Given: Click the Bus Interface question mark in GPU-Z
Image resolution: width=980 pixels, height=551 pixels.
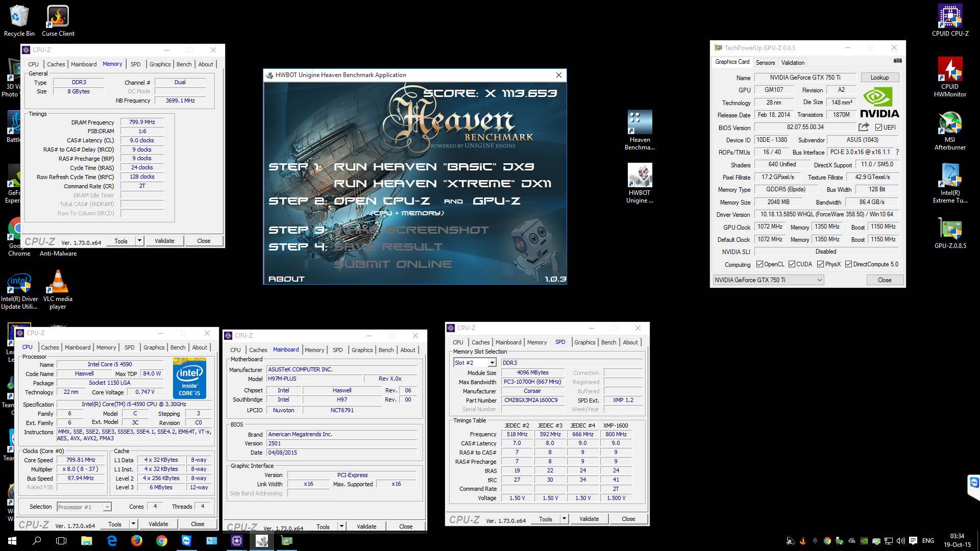Looking at the screenshot, I should (897, 152).
